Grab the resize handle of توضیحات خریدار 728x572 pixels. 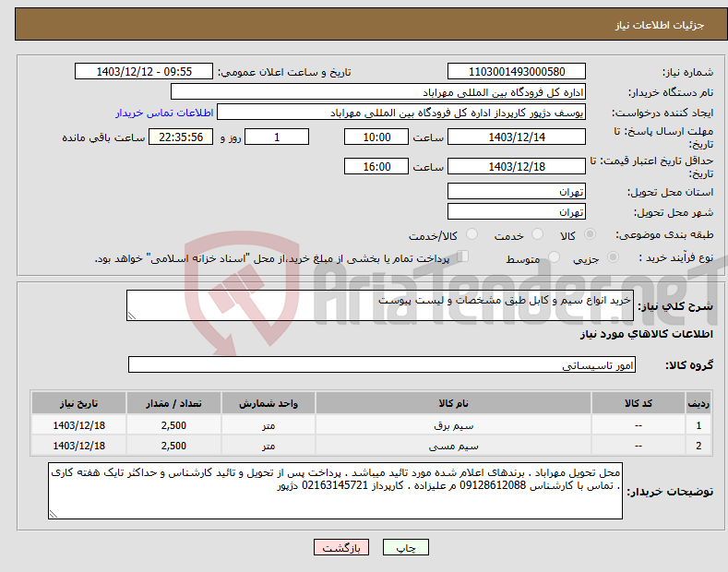pos(54,514)
